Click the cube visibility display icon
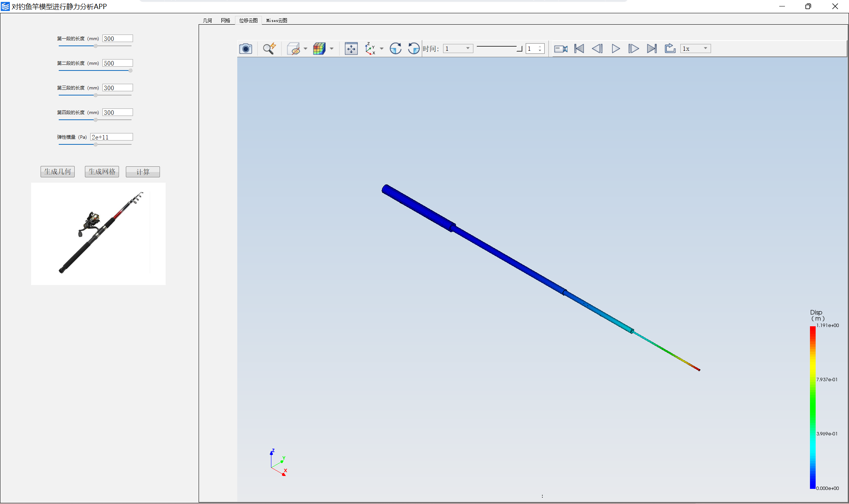The height and width of the screenshot is (504, 849). point(294,49)
